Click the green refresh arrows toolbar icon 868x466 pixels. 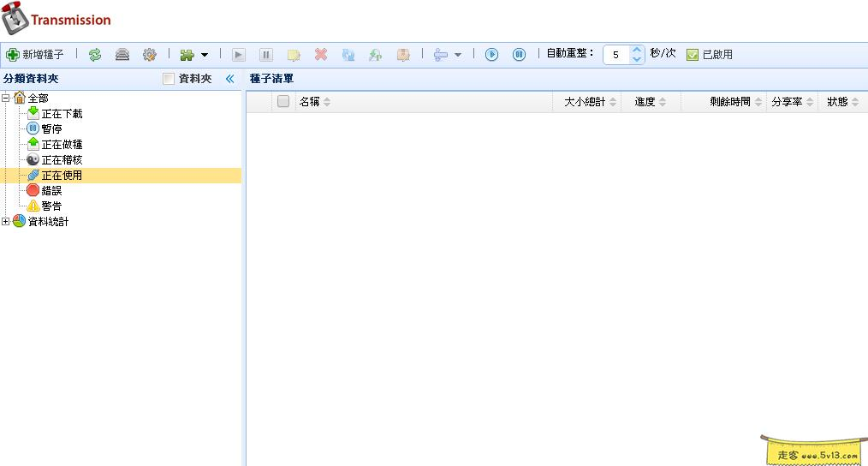pos(95,54)
